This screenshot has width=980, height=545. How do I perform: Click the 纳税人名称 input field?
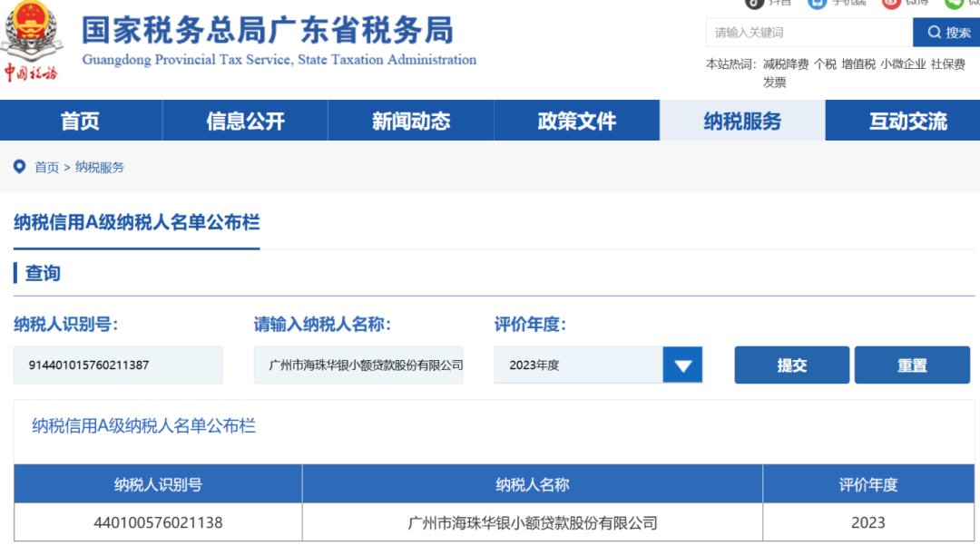coord(358,365)
